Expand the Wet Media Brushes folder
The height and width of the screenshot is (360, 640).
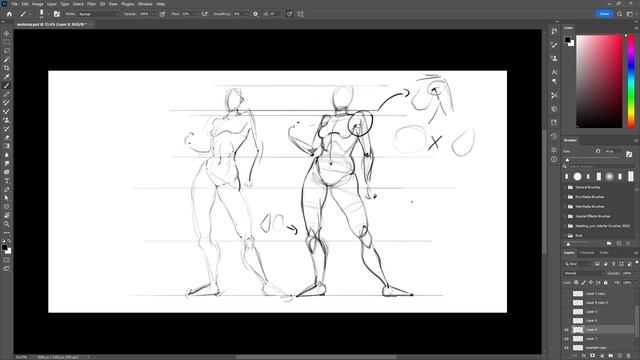566,207
